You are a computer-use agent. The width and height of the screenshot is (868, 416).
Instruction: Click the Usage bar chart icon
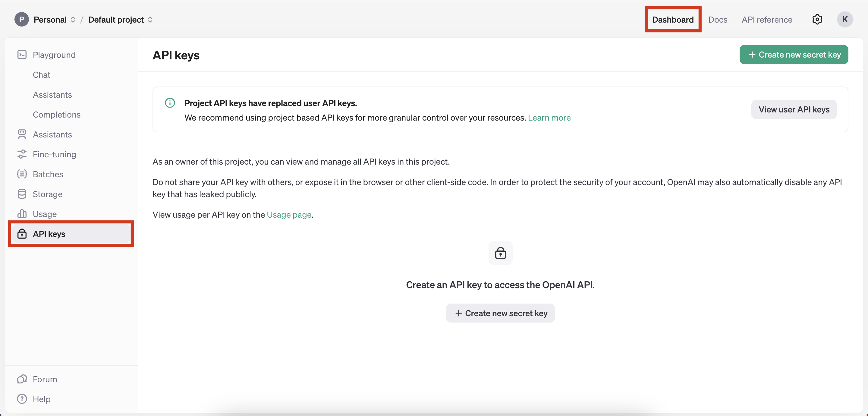[x=22, y=214]
